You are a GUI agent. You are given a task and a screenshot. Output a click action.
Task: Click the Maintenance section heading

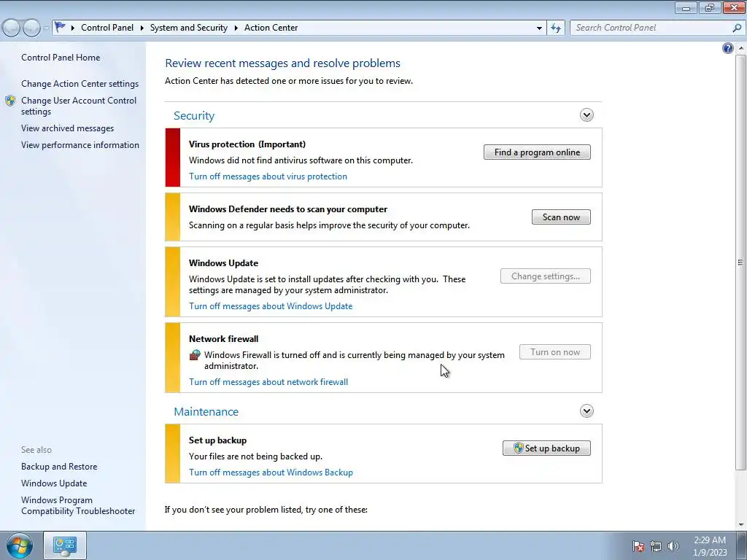tap(206, 412)
